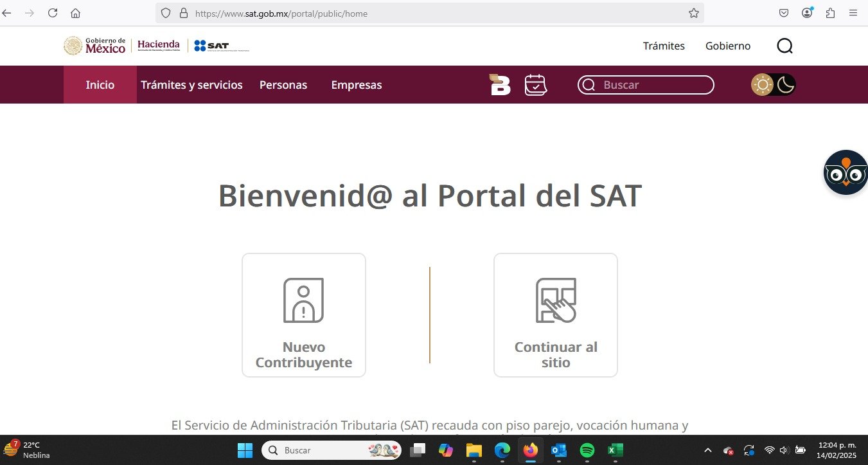Switch to dark mode moon toggle
Viewport: 868px width, 465px height.
tap(786, 85)
